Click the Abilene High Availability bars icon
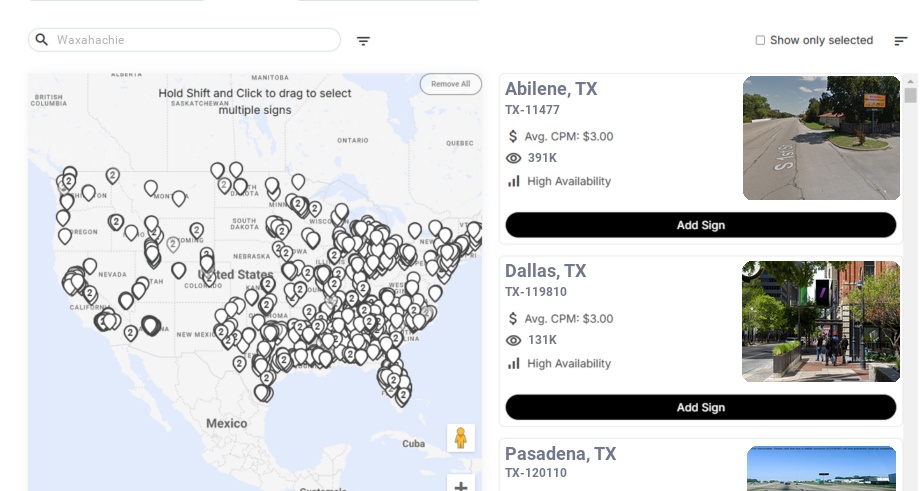Screen dimensions: 920x491 tap(514, 181)
